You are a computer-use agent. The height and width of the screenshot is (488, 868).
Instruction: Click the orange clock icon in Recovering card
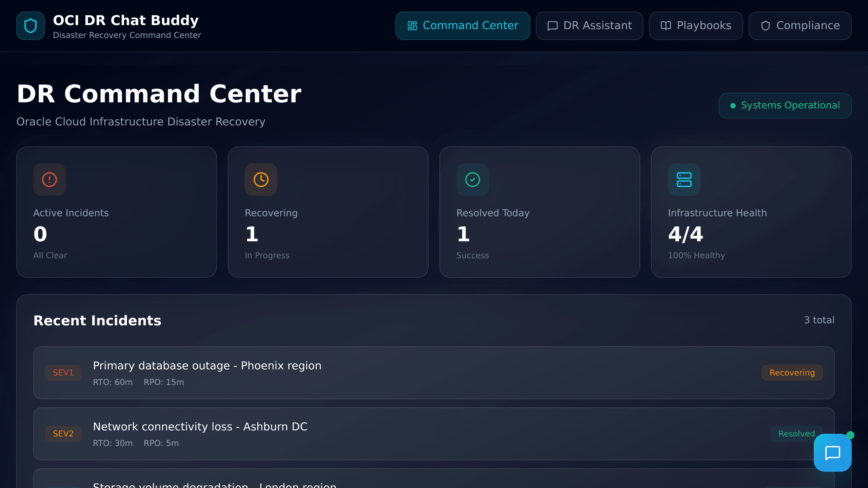[261, 180]
